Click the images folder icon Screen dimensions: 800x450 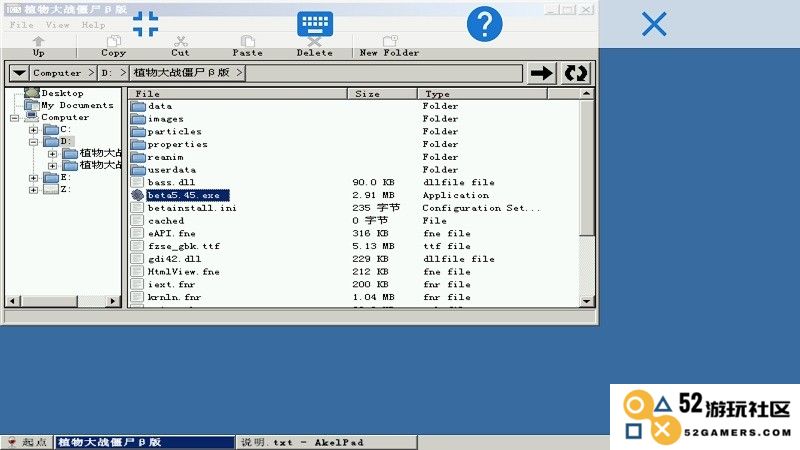coord(138,119)
